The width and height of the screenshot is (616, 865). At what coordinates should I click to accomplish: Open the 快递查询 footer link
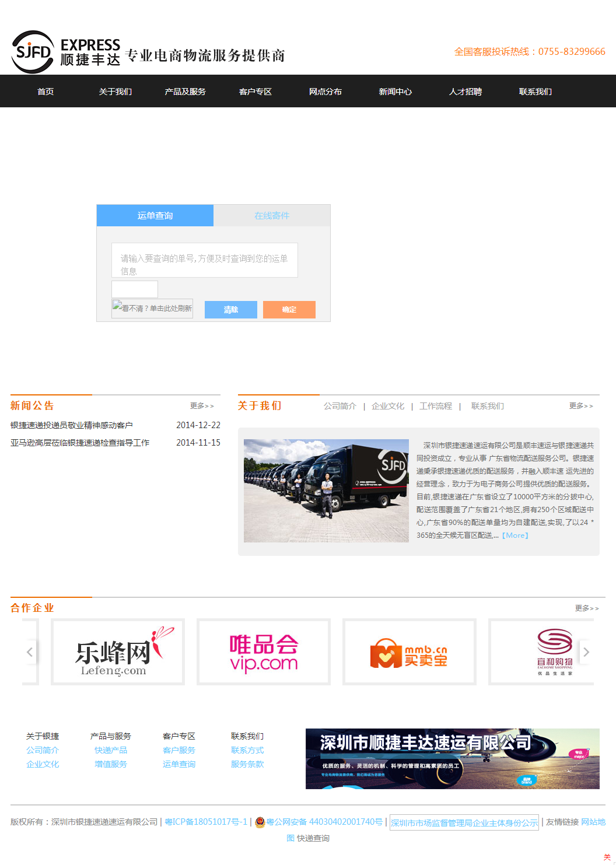click(x=313, y=838)
